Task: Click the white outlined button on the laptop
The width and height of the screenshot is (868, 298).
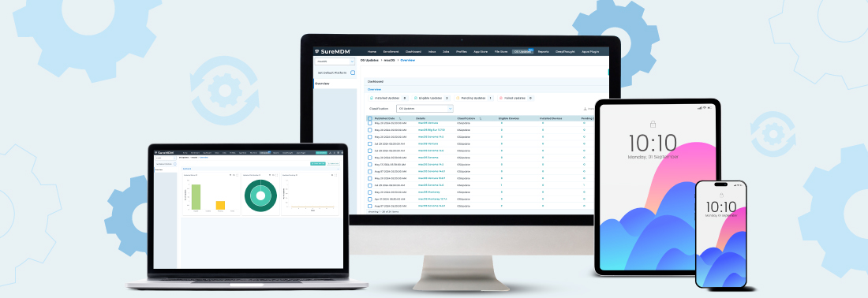Action: click(x=333, y=164)
